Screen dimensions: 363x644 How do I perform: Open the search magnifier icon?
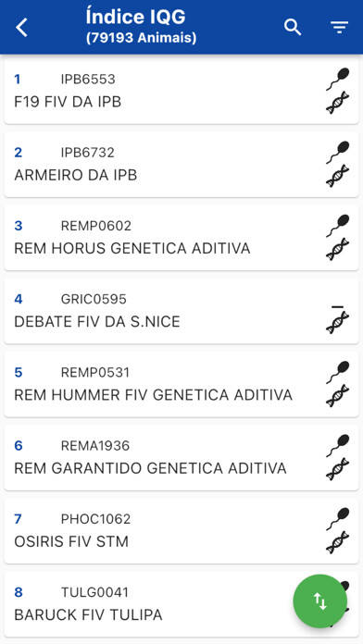click(293, 27)
